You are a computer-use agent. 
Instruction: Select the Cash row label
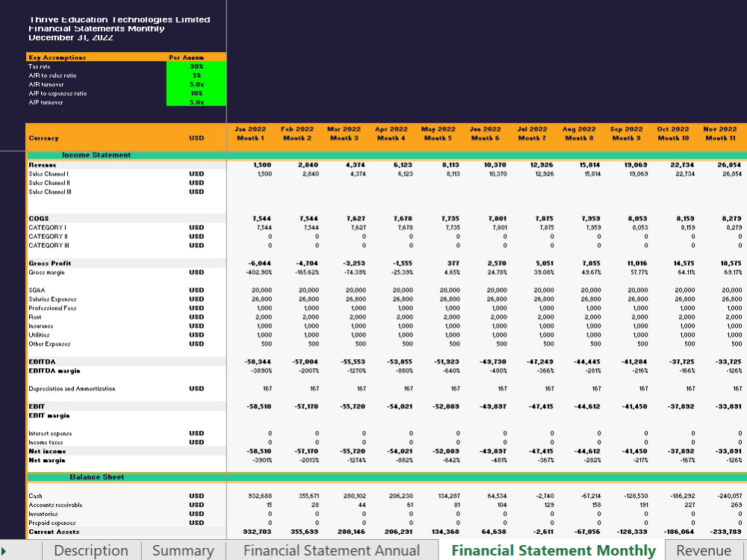(35, 496)
